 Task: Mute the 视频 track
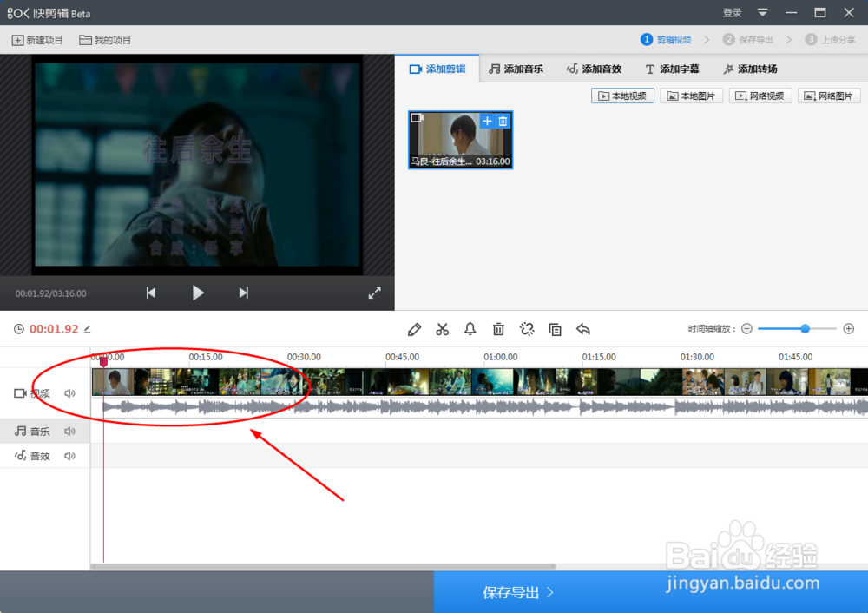(x=69, y=393)
